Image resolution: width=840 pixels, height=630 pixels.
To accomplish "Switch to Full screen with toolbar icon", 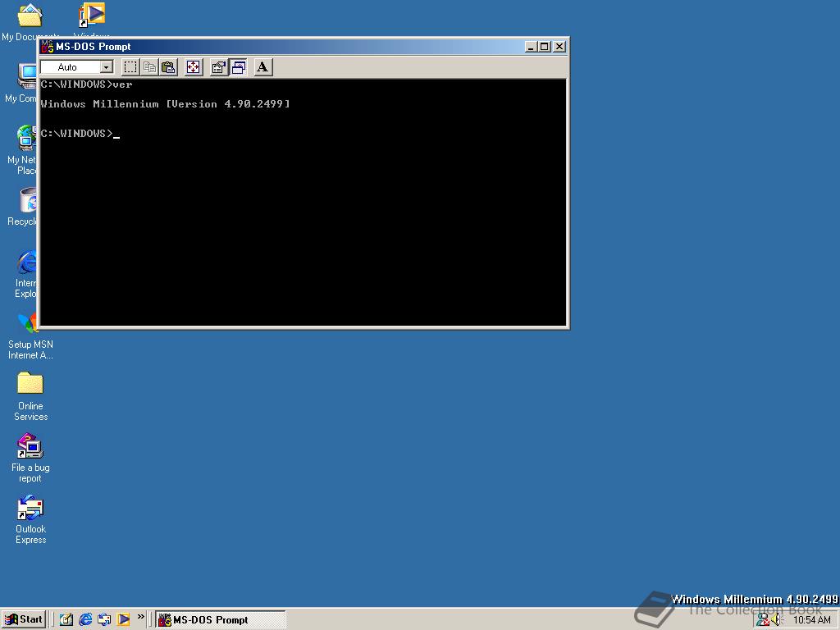I will tap(194, 67).
